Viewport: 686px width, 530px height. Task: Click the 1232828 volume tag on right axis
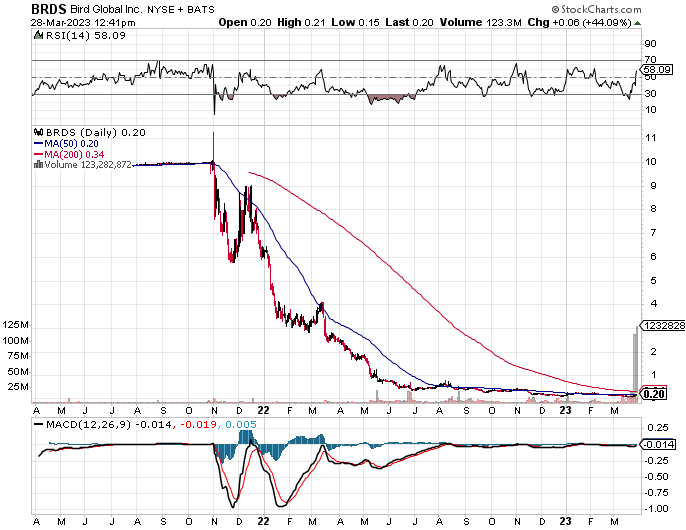click(663, 326)
